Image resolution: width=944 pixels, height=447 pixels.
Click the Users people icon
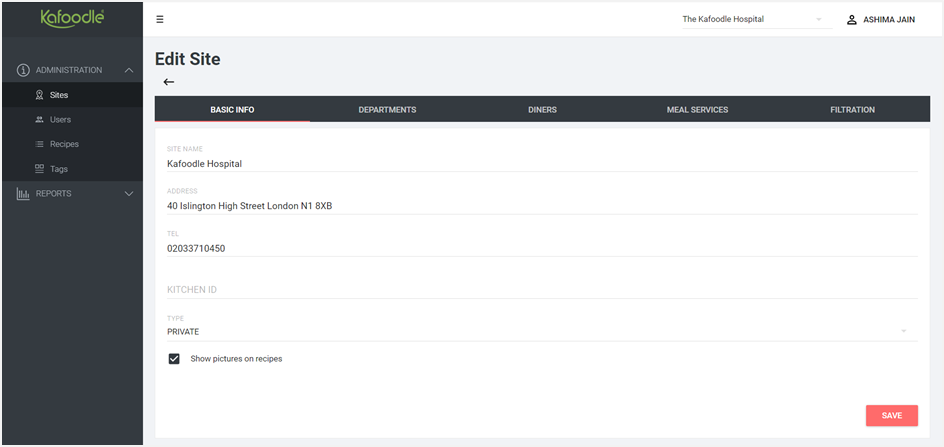(39, 120)
